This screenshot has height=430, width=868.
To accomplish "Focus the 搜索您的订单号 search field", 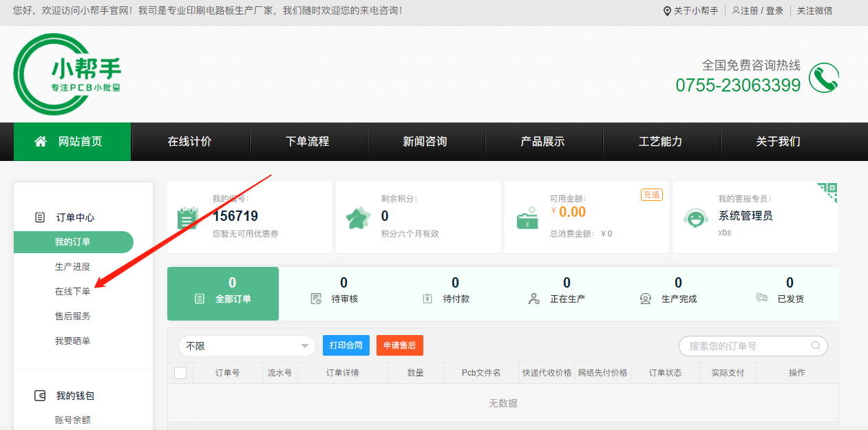I will pos(745,346).
